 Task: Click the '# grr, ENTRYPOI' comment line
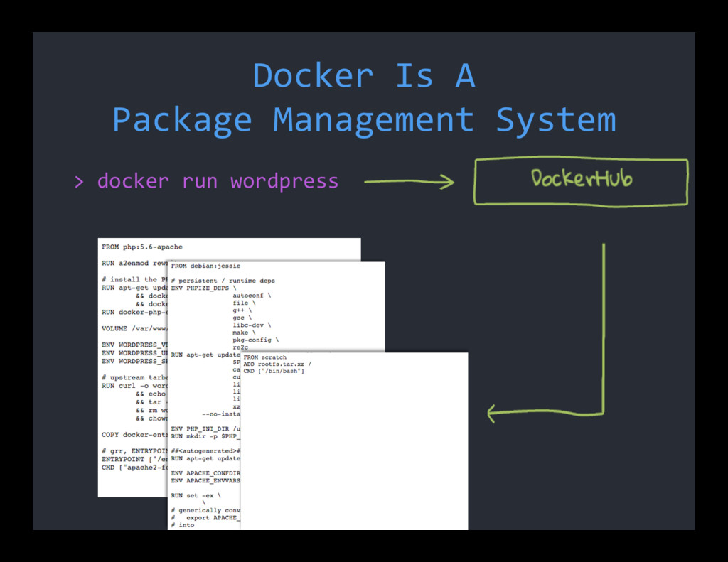(x=134, y=451)
